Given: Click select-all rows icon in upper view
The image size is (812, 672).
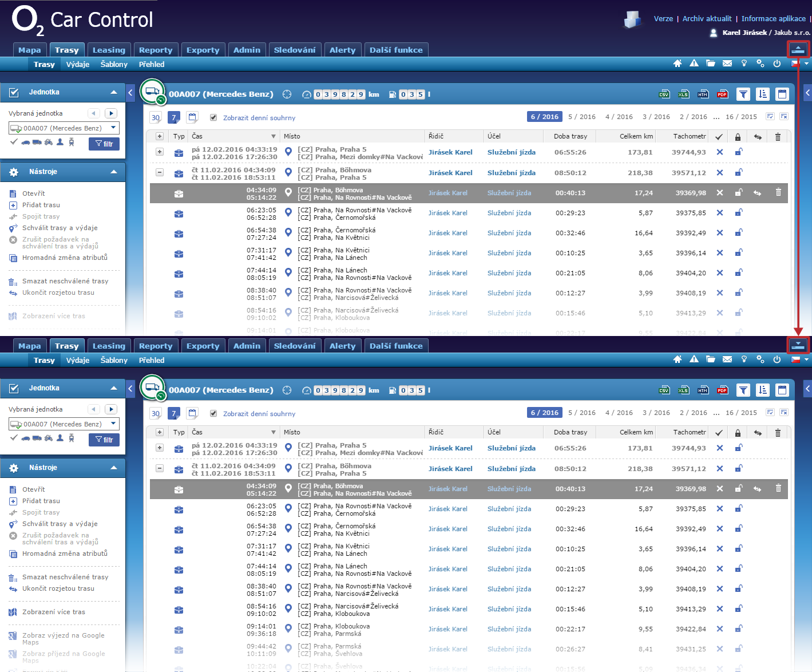Looking at the screenshot, I should pyautogui.click(x=770, y=116).
